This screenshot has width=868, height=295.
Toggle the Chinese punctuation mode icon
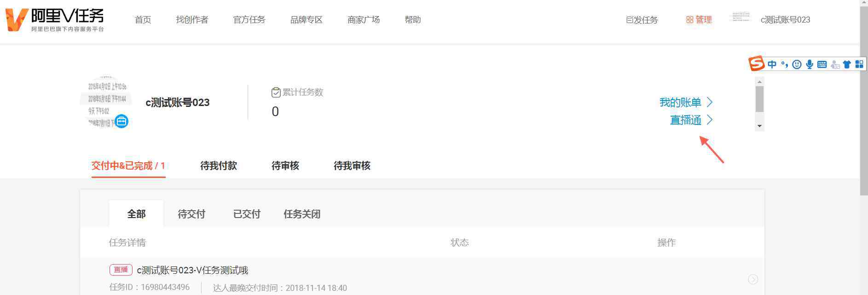[785, 64]
